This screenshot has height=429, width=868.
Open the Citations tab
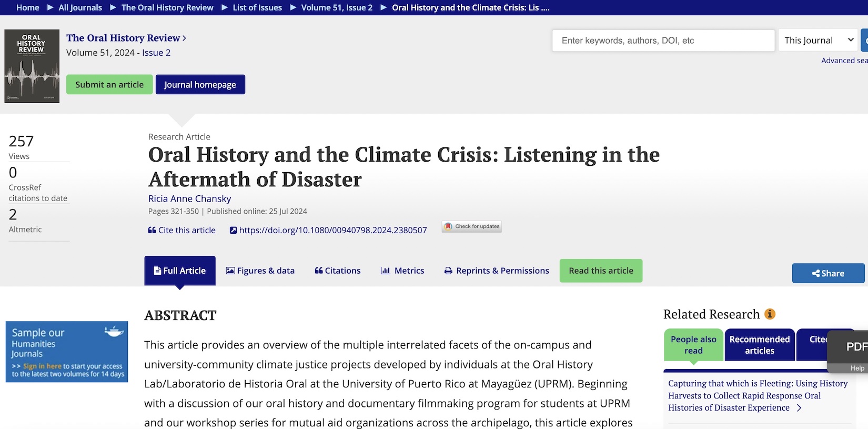point(338,271)
